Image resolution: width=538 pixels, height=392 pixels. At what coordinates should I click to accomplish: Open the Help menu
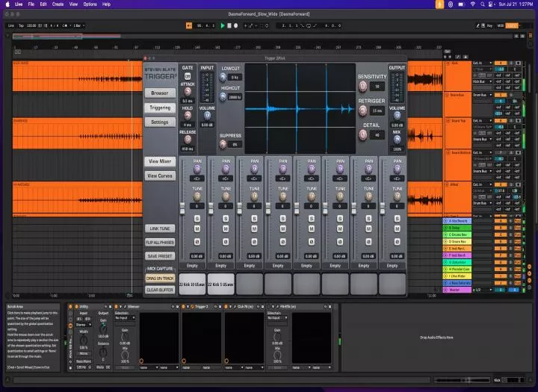pos(106,4)
